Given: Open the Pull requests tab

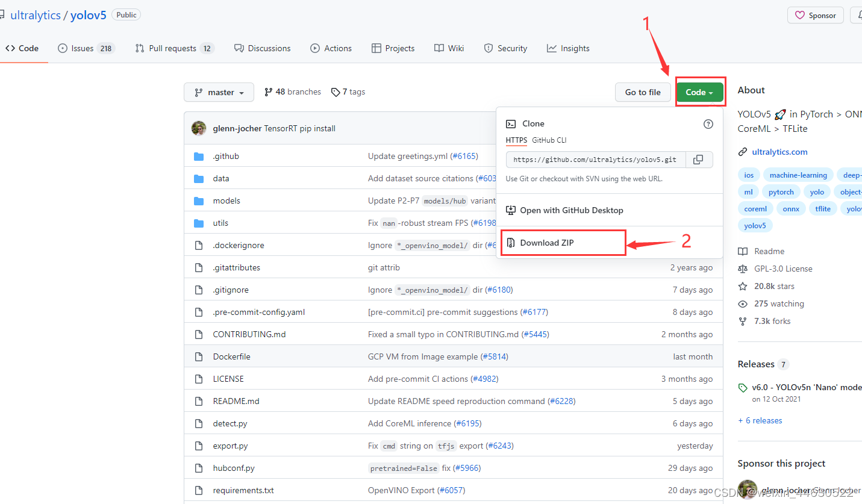Looking at the screenshot, I should pyautogui.click(x=175, y=48).
